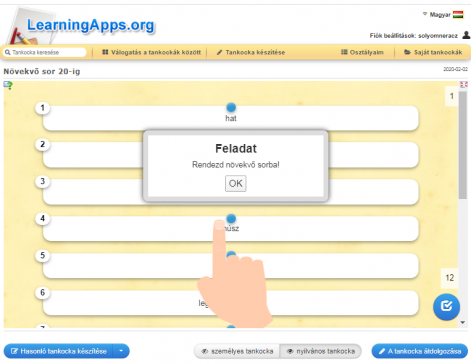The image size is (471, 364).
Task: Toggle fullscreen with the red arrows icon
Action: 464,85
